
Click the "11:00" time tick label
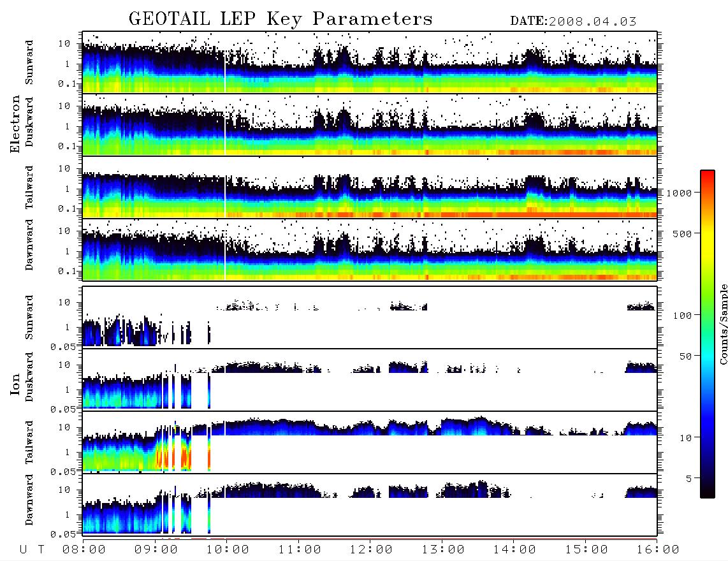(x=300, y=550)
